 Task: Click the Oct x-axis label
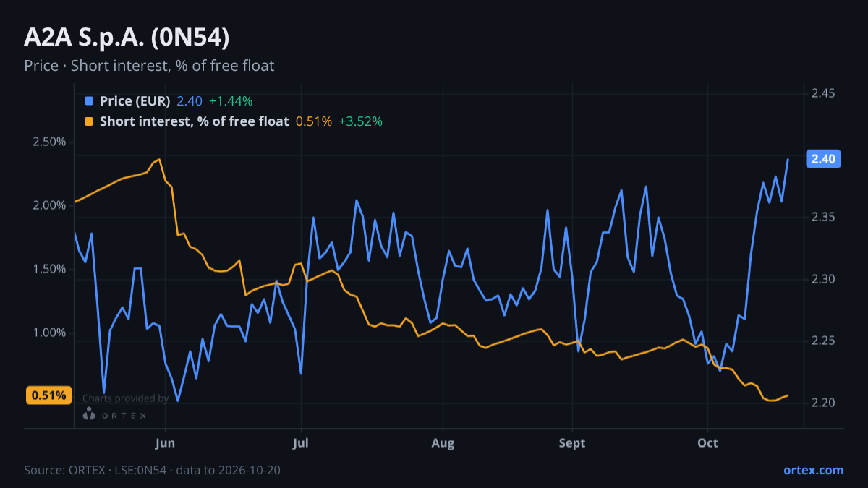(x=707, y=442)
